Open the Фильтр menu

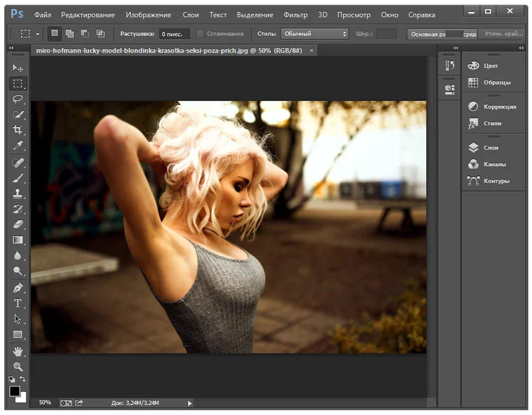pyautogui.click(x=295, y=15)
